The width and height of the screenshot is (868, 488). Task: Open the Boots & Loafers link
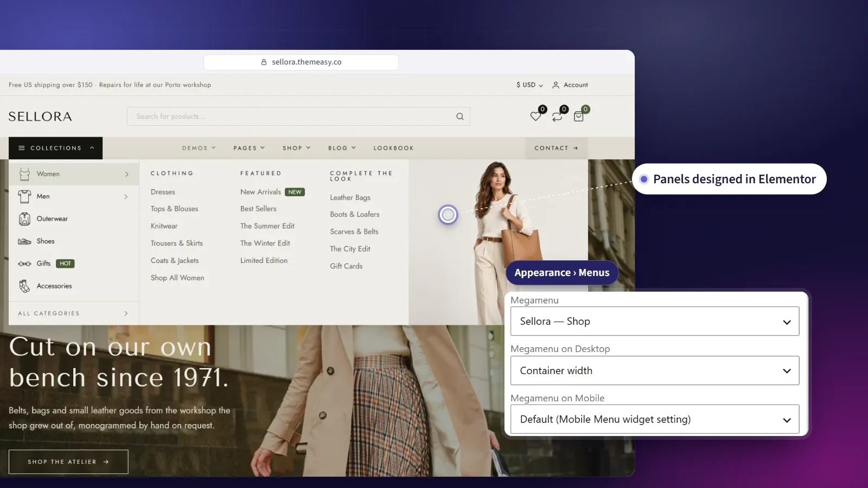[355, 214]
